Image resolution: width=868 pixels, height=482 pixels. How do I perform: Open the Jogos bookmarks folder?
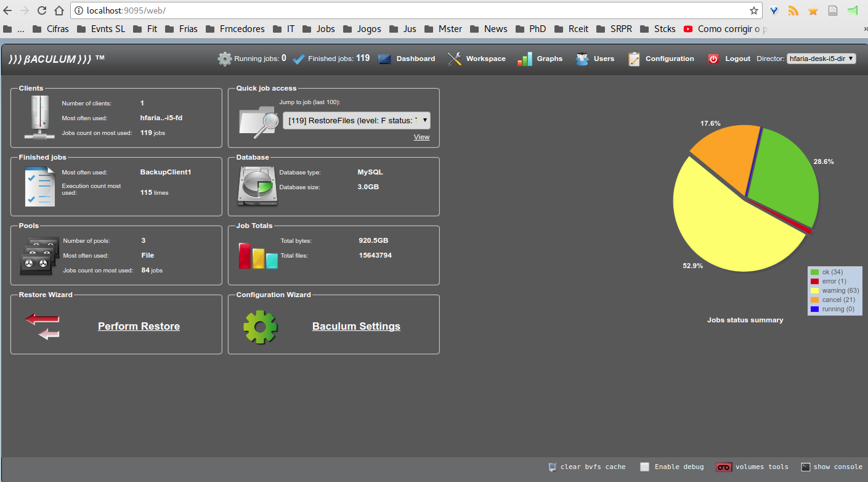coord(362,29)
